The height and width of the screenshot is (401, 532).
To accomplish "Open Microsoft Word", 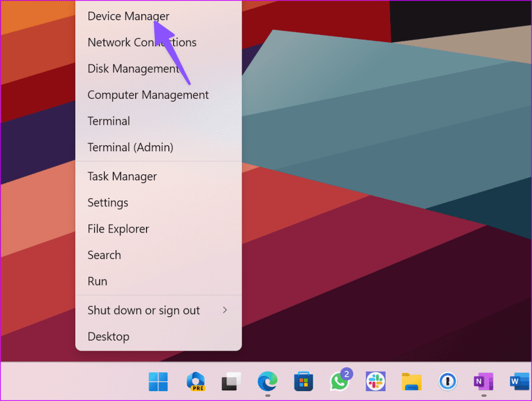I will click(x=518, y=381).
